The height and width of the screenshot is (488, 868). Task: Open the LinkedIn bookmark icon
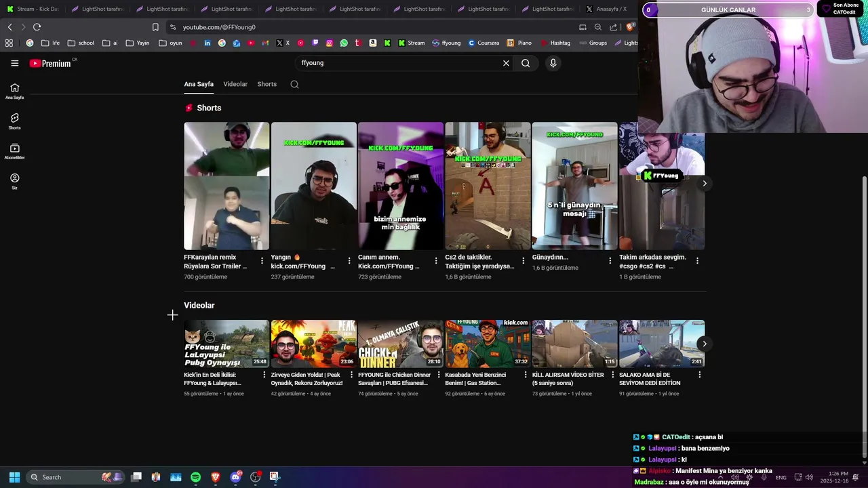[x=207, y=43]
